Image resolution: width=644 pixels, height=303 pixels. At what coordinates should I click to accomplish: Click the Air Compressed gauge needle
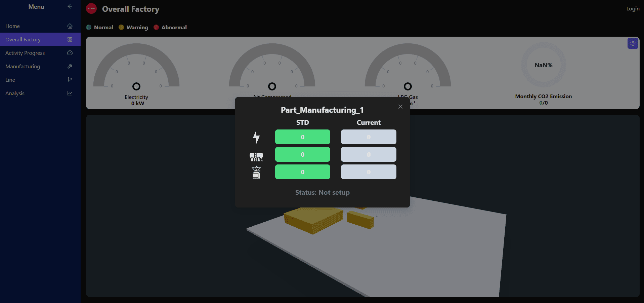(x=272, y=86)
